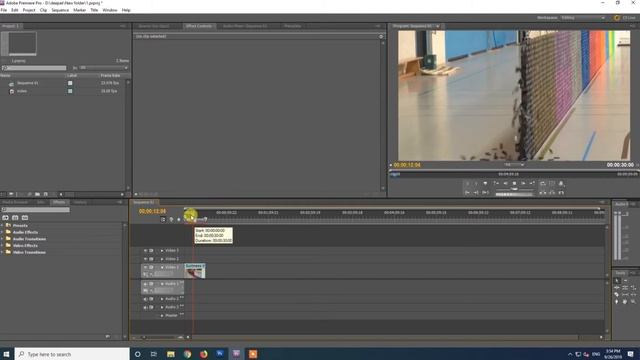Select the Slip tool
Image resolution: width=640 pixels, height=360 pixels.
click(625, 295)
